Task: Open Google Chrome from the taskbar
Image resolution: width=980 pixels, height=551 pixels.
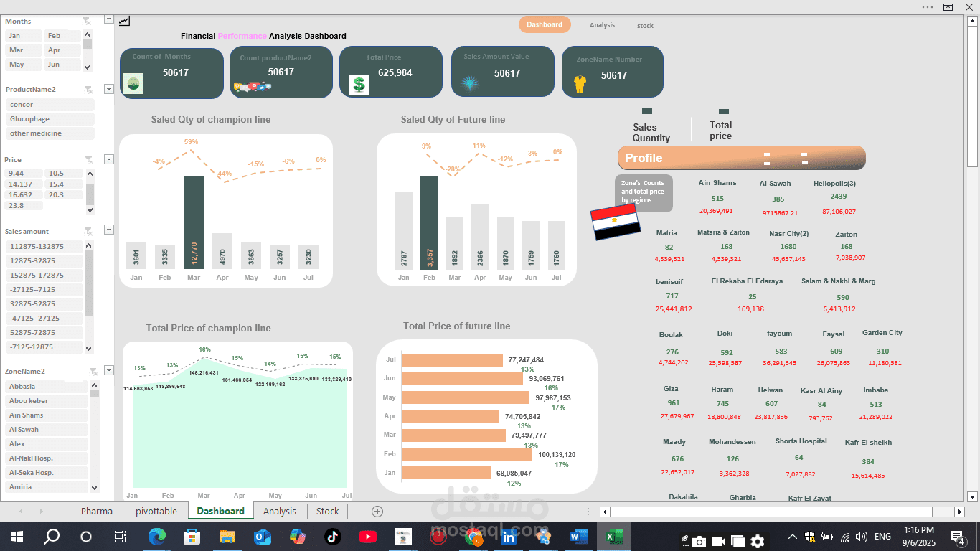Action: click(473, 537)
